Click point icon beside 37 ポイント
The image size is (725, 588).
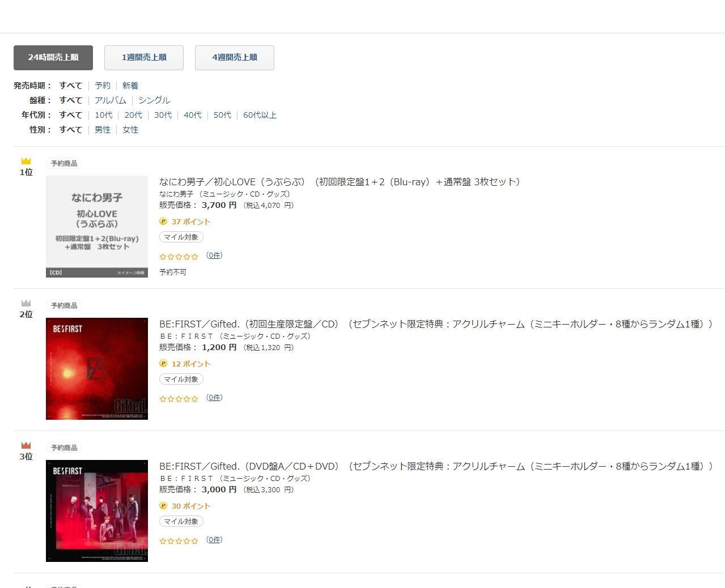click(163, 221)
